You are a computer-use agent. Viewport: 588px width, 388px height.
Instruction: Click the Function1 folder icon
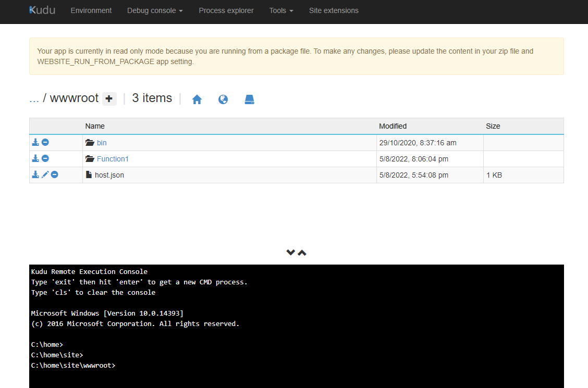click(90, 159)
